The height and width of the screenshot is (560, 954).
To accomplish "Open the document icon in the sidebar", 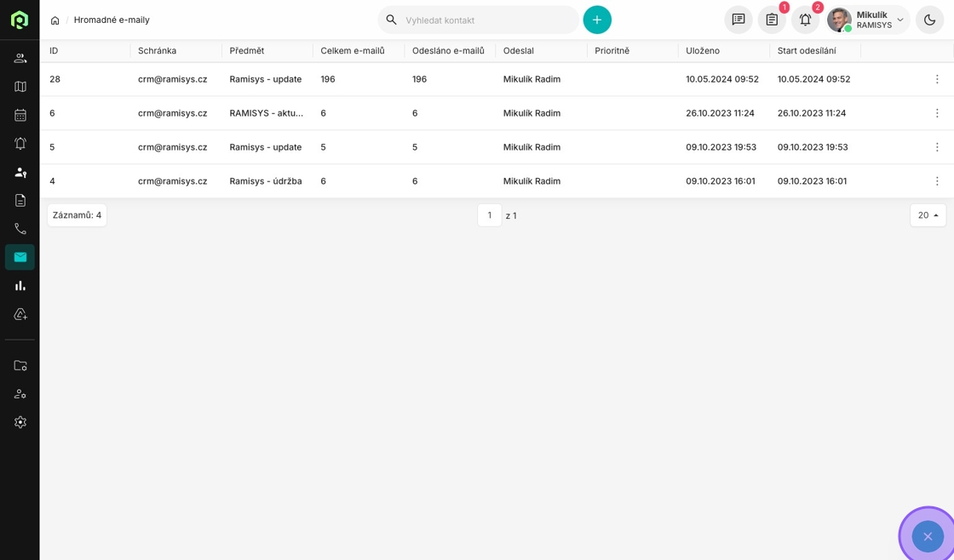I will tap(20, 200).
